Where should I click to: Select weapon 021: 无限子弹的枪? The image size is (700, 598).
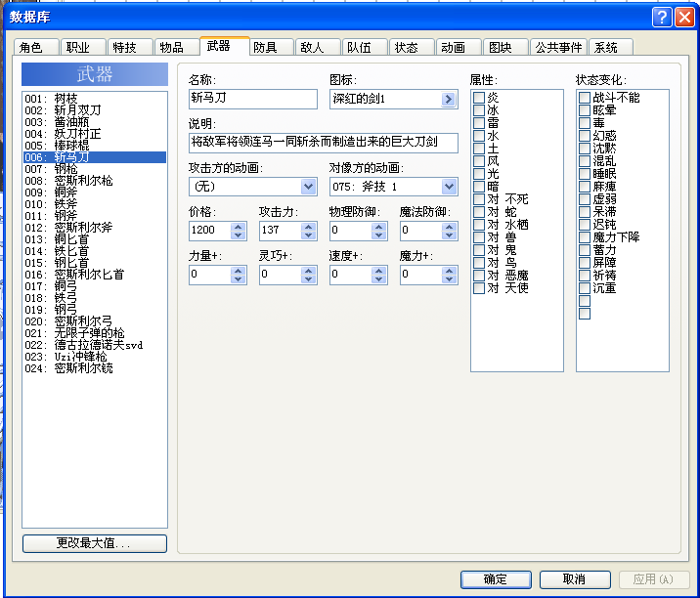(x=95, y=333)
